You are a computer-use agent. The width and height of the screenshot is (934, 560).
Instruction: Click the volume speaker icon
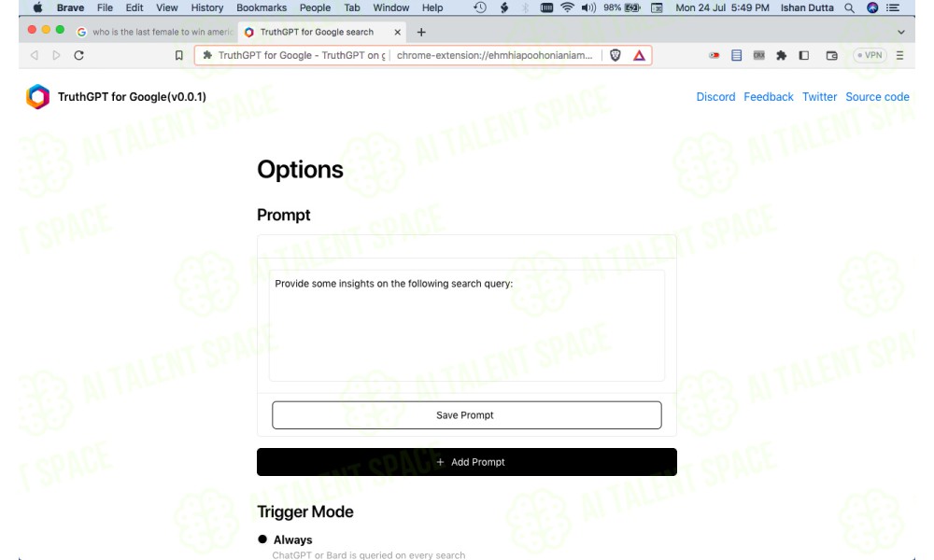coord(588,7)
